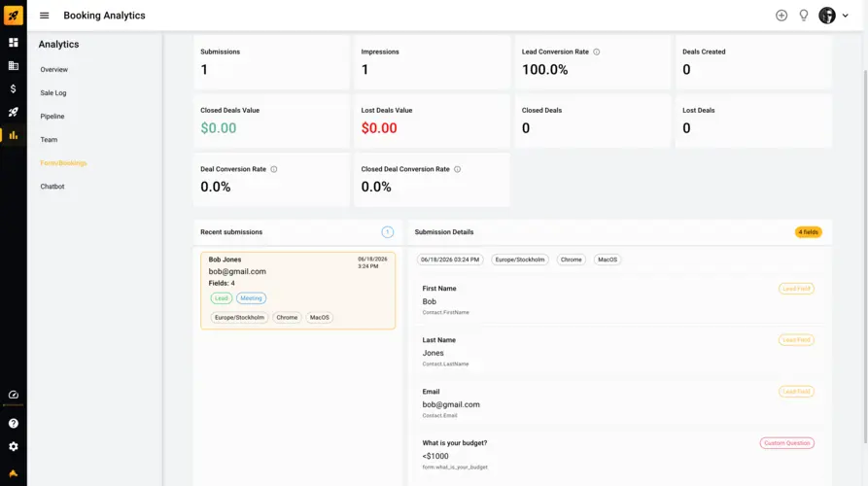Click MacOS chip in Submission Details
Screen dimensions: 868x486
point(608,260)
